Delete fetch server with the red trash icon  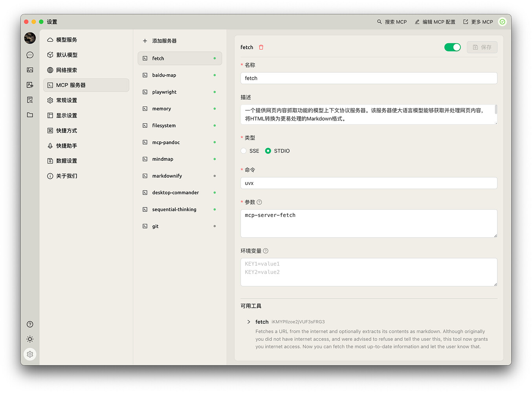pos(261,47)
